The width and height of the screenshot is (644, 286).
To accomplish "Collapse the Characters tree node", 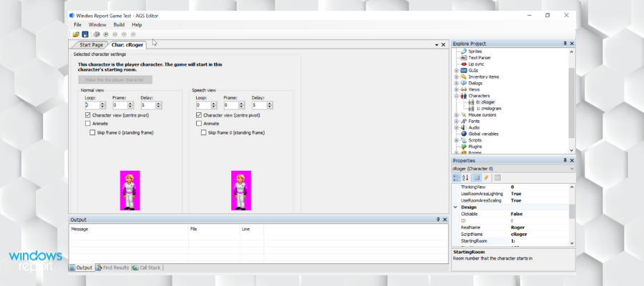I will click(457, 96).
